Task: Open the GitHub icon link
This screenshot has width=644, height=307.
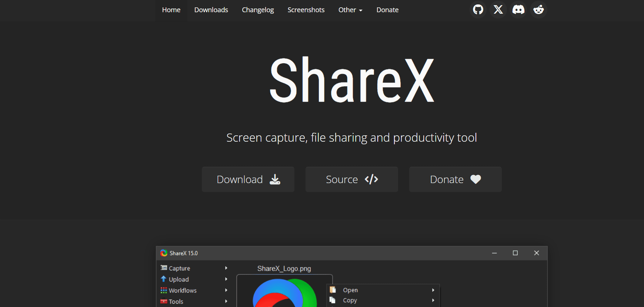Action: [x=478, y=10]
